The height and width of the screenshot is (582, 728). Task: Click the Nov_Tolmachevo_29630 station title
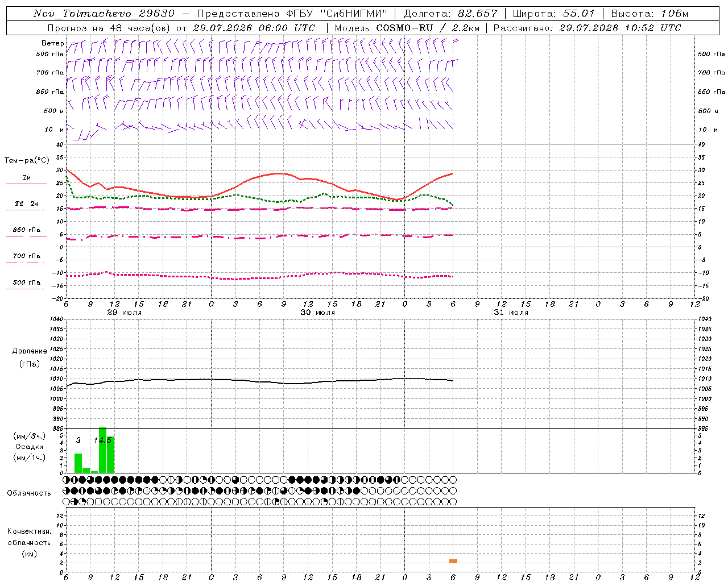pos(104,14)
